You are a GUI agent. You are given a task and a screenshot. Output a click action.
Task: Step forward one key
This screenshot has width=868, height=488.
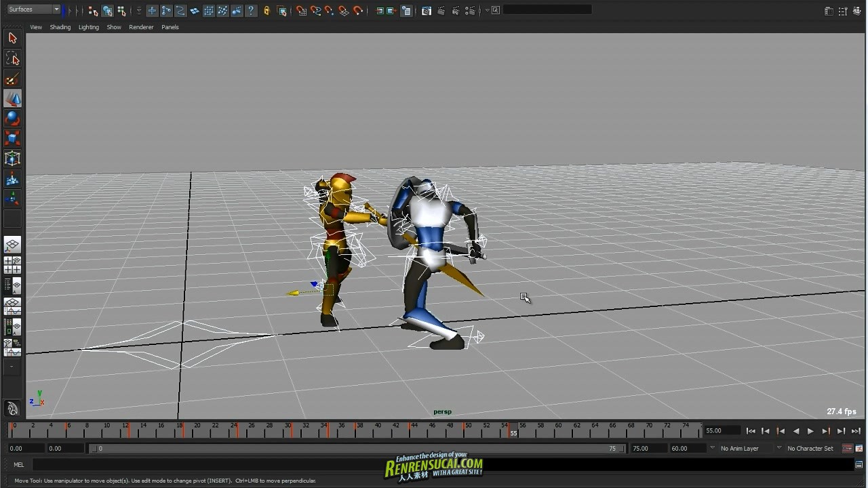point(826,431)
